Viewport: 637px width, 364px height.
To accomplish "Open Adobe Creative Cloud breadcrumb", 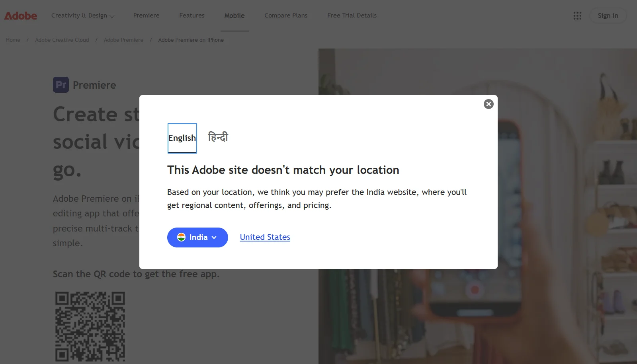I will [62, 40].
